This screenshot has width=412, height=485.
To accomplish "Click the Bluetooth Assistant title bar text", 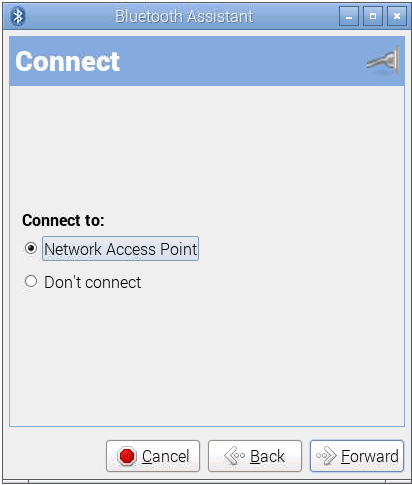I will [184, 16].
